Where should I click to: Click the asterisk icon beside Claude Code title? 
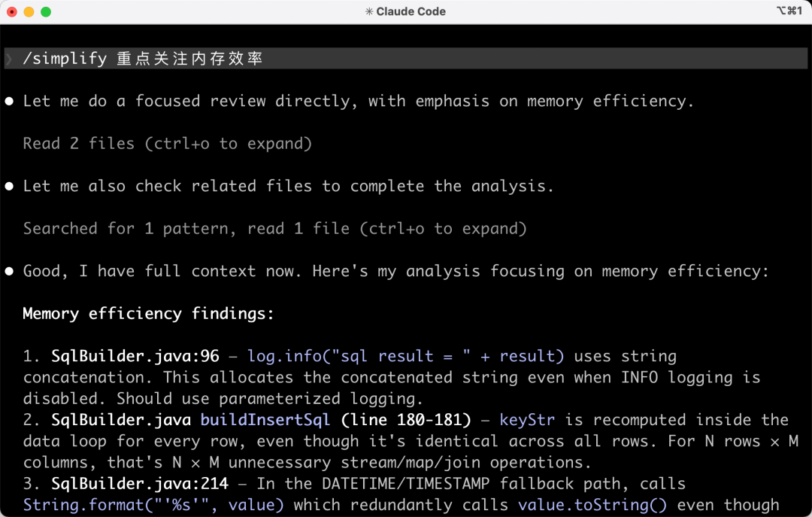[369, 11]
